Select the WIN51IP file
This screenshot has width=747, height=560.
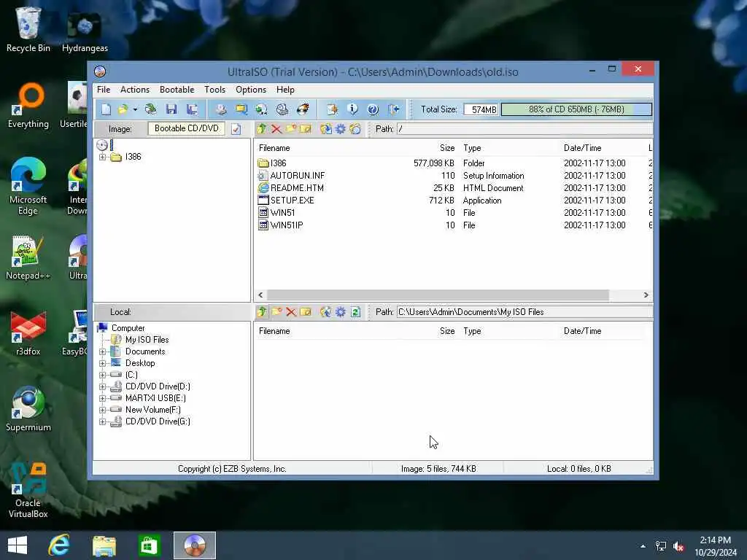286,225
